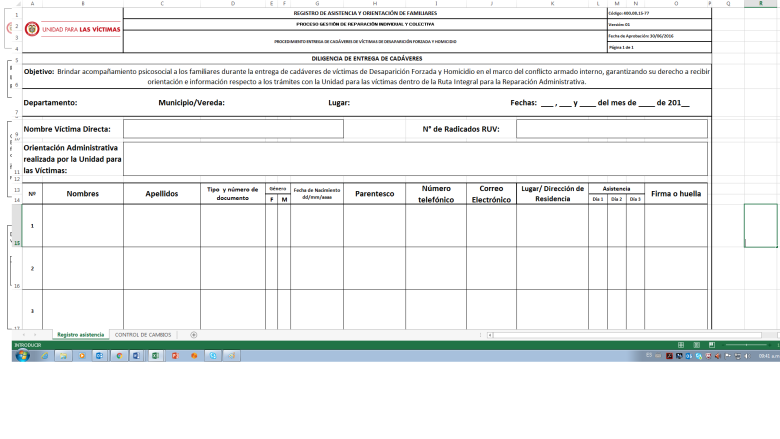Click the horizontal scrollbar left arrow
The width and height of the screenshot is (780, 439).
[x=490, y=335]
